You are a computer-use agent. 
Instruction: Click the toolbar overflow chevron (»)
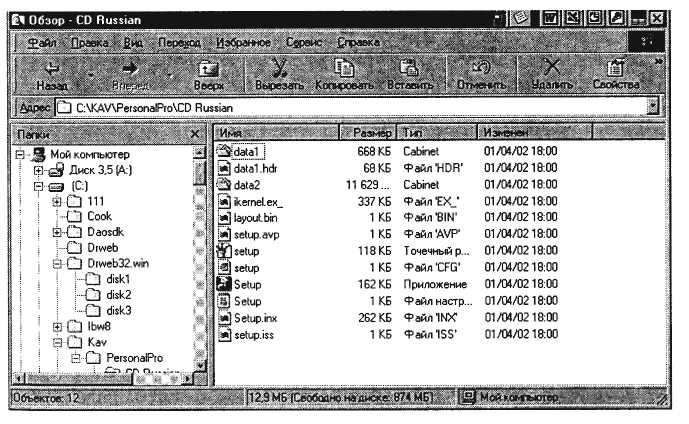658,62
